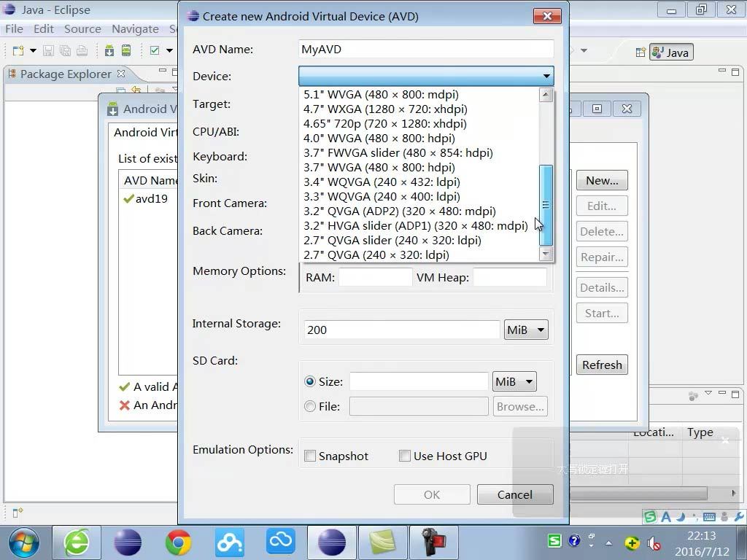747x560 pixels.
Task: Open SD Card MiB unit dropdown
Action: (x=514, y=381)
